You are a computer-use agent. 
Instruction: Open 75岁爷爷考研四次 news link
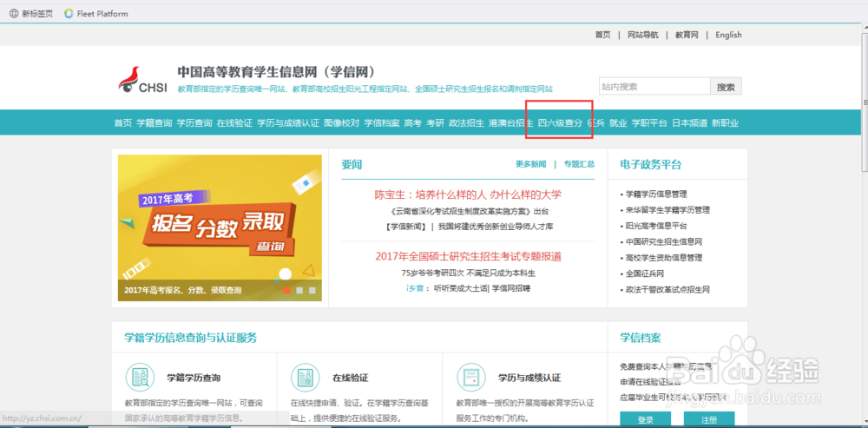[469, 273]
